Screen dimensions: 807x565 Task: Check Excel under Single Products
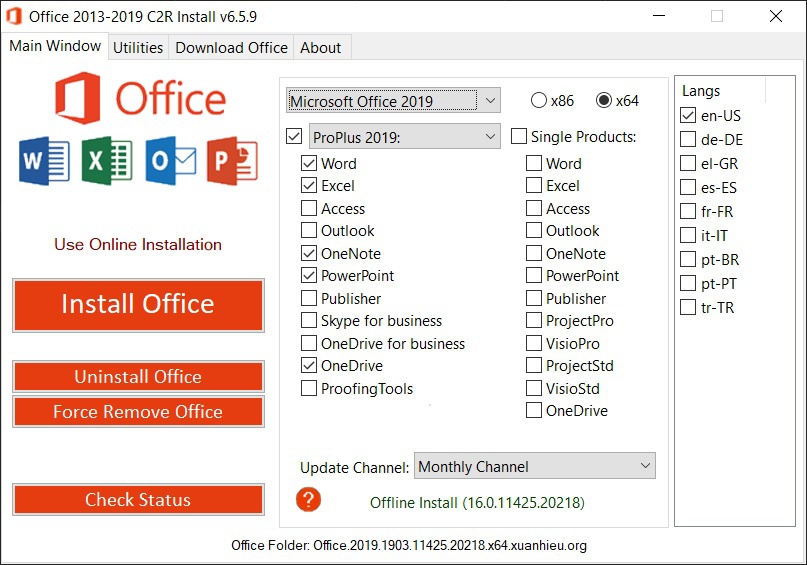(534, 185)
